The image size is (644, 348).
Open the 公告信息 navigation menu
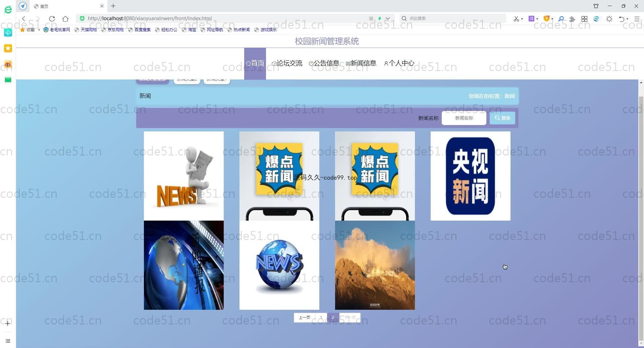click(324, 63)
